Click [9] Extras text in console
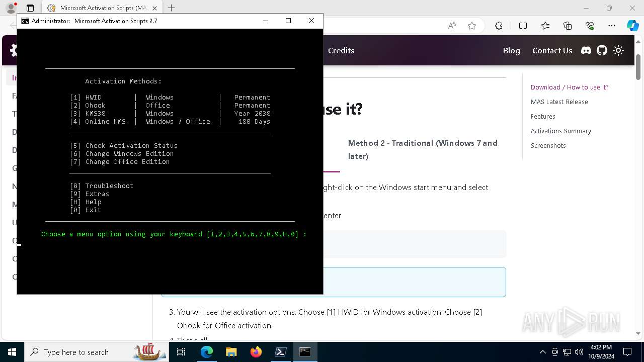The width and height of the screenshot is (644, 362). [90, 194]
